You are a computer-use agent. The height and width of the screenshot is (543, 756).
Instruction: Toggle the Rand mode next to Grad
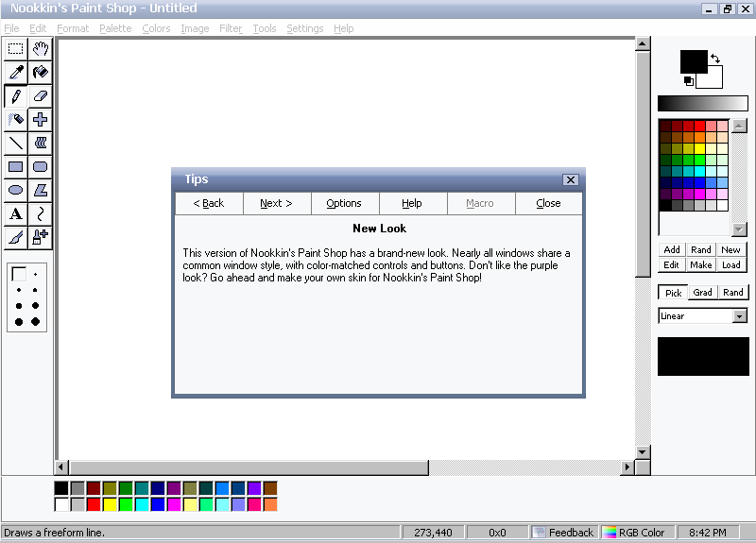tap(733, 293)
